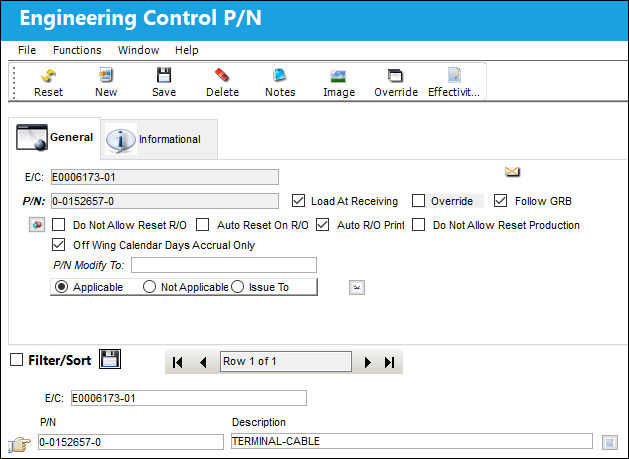Enable the Override checkbox
Image resolution: width=629 pixels, height=459 pixels.
(x=418, y=201)
